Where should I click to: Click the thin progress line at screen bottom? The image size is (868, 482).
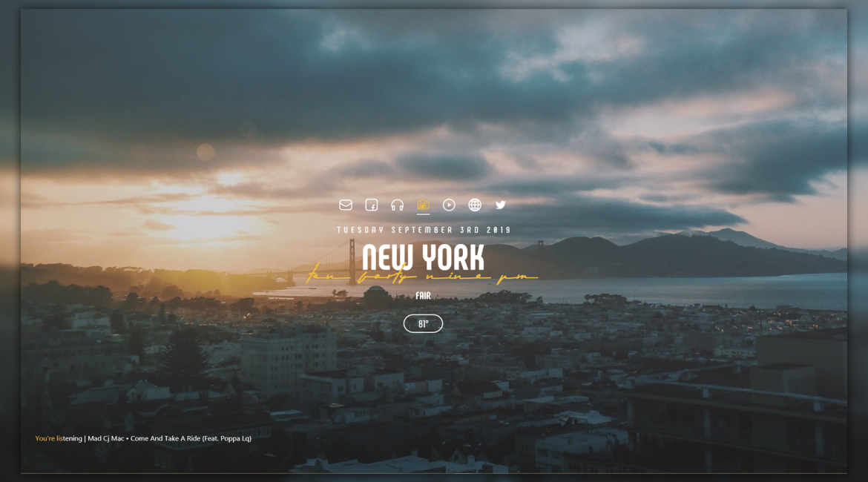click(x=434, y=473)
